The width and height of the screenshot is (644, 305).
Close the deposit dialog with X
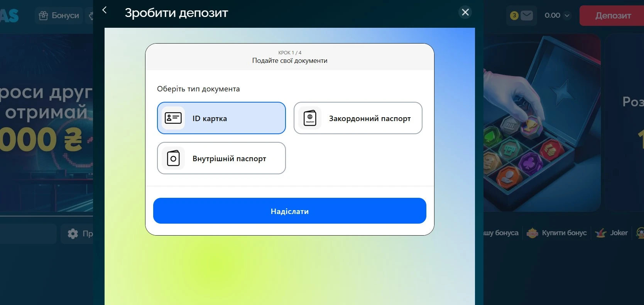coord(465,12)
